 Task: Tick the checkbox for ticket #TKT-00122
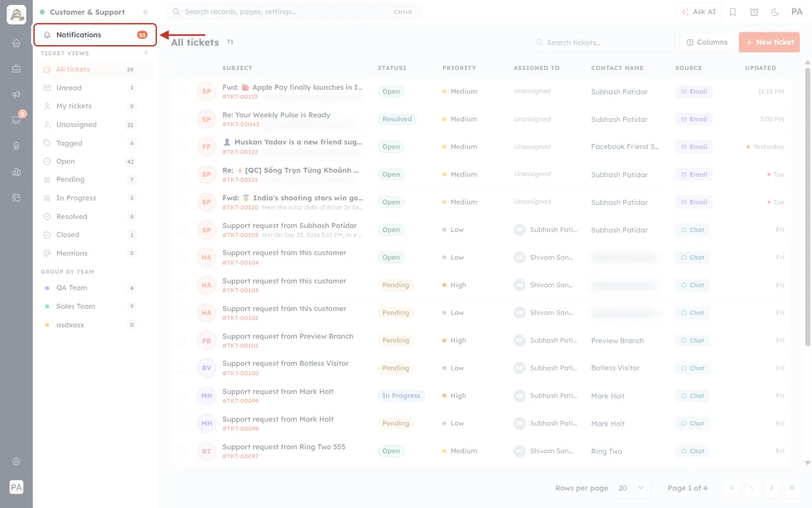point(182,147)
